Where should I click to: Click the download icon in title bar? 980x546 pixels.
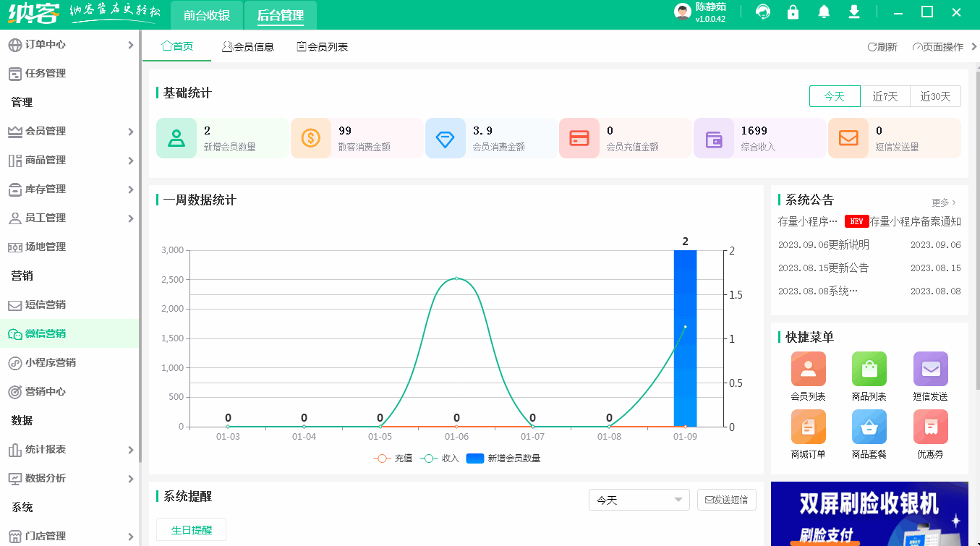(853, 12)
